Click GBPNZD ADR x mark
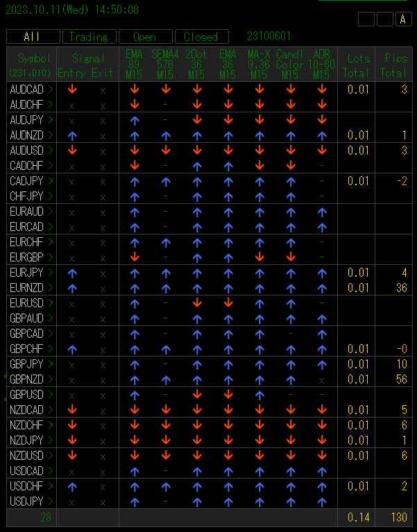This screenshot has width=417, height=532. (x=322, y=381)
